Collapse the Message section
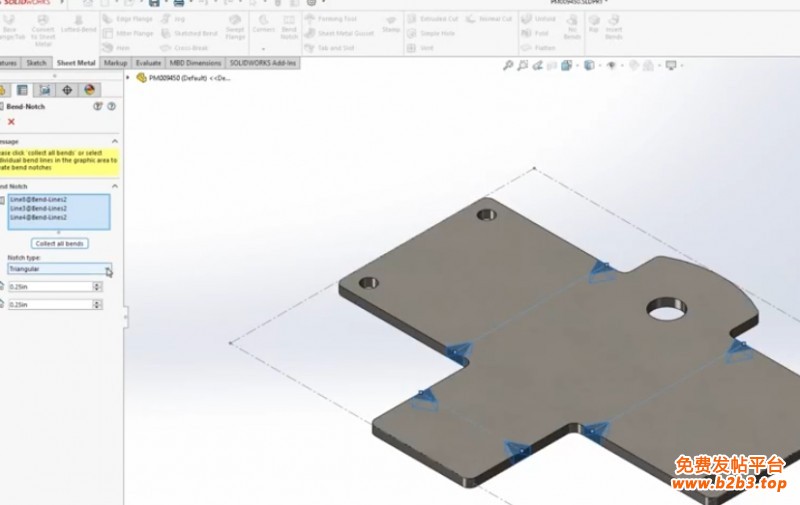 tap(115, 141)
